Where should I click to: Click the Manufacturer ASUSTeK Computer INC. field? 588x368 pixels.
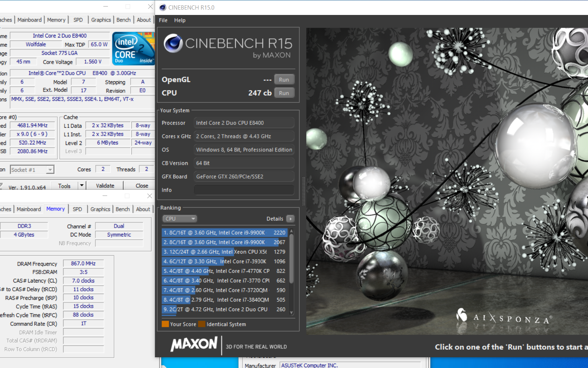pyautogui.click(x=350, y=366)
